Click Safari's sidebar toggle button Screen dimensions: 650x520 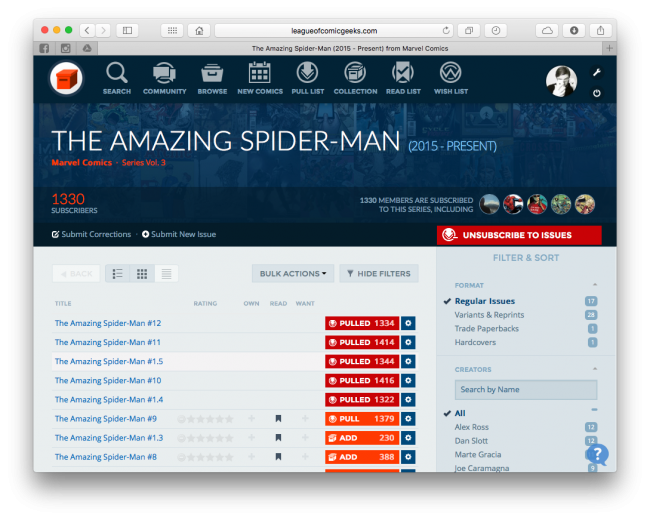(x=127, y=30)
